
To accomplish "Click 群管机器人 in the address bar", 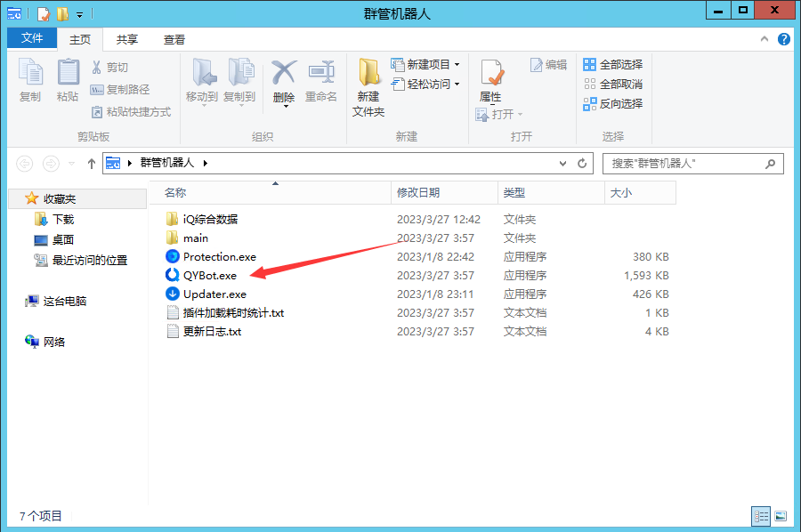I will (167, 163).
